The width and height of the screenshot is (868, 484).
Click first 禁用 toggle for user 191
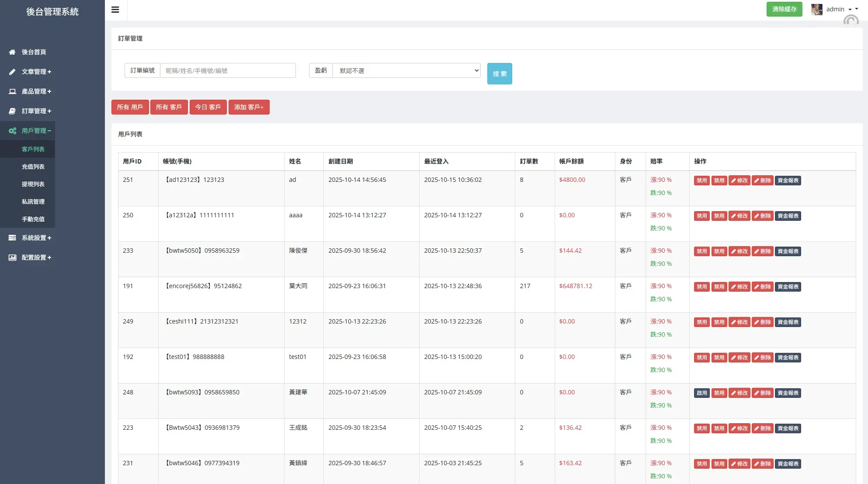[x=701, y=287]
